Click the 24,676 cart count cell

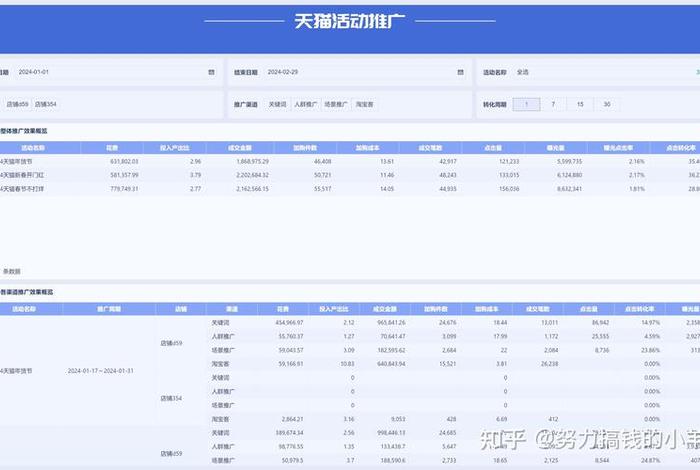click(447, 322)
